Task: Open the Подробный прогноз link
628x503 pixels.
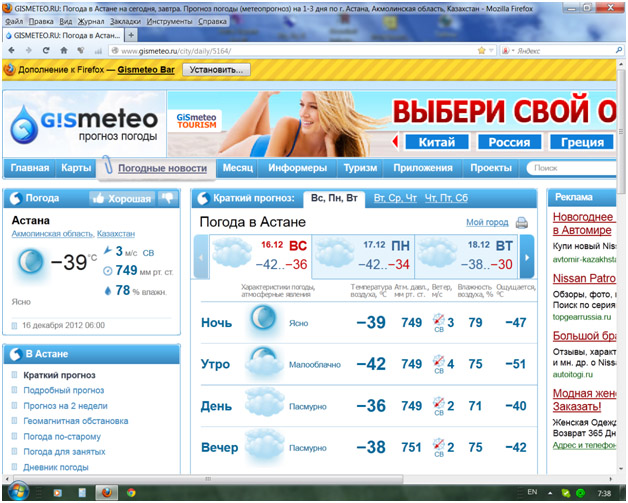Action: tap(64, 390)
